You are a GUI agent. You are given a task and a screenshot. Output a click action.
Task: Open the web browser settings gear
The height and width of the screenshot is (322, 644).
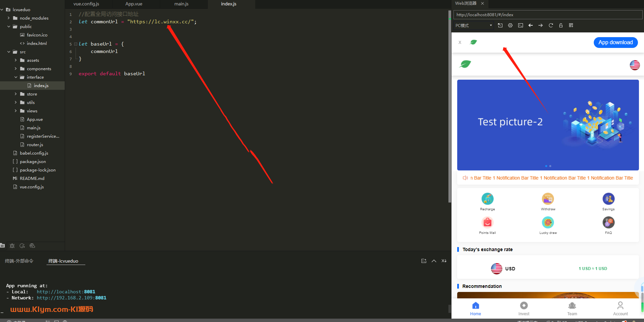(x=510, y=25)
